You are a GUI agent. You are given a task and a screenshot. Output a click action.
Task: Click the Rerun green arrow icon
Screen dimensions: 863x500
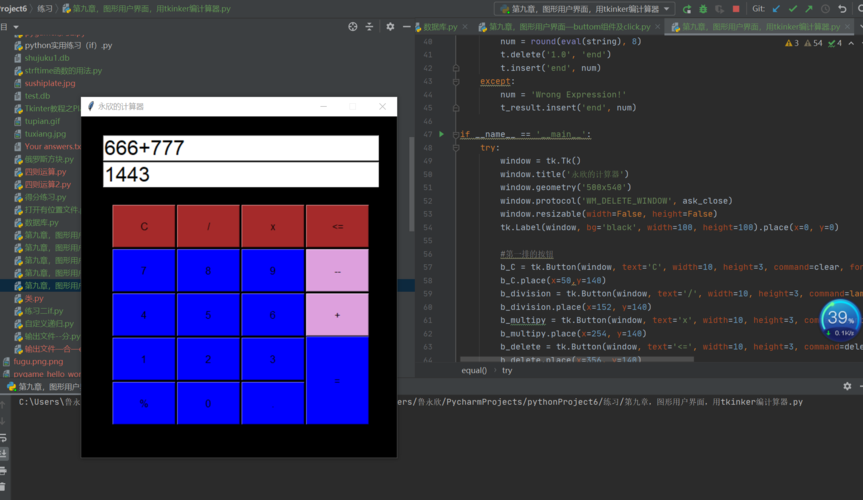(687, 9)
